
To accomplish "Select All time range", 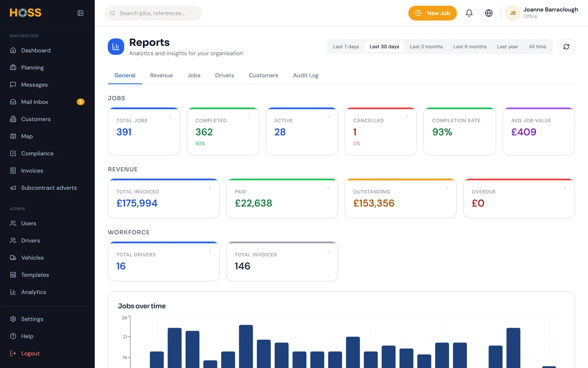I will point(537,47).
